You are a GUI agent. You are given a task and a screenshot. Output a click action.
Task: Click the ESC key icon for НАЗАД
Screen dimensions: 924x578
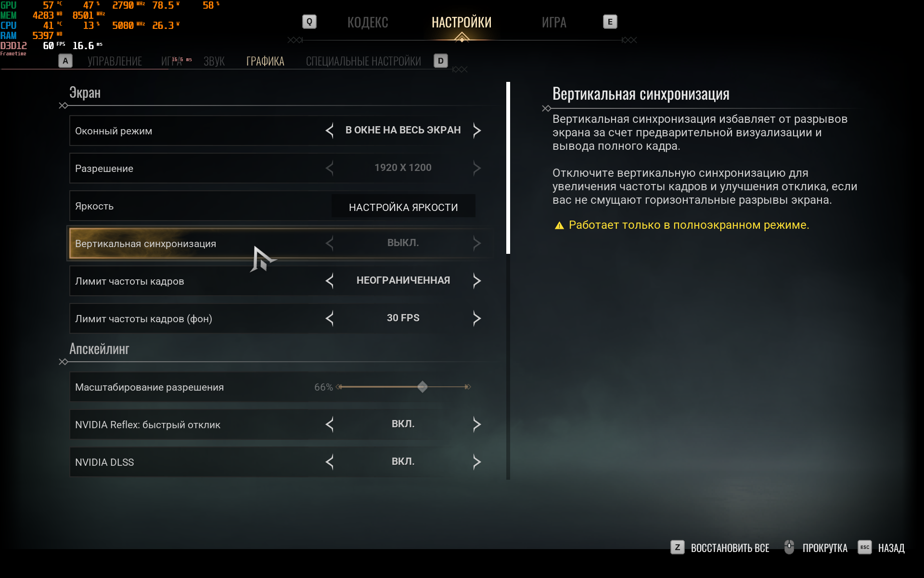[x=865, y=547]
